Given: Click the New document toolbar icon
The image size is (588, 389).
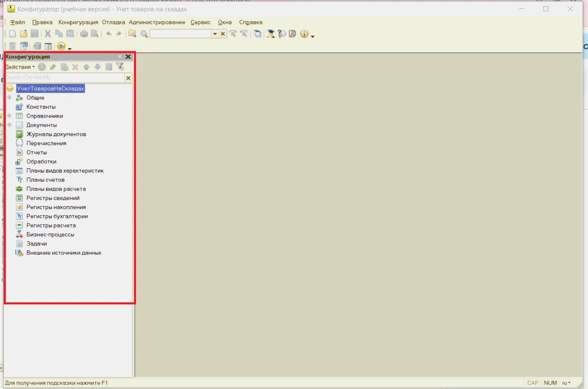Looking at the screenshot, I should click(x=12, y=34).
